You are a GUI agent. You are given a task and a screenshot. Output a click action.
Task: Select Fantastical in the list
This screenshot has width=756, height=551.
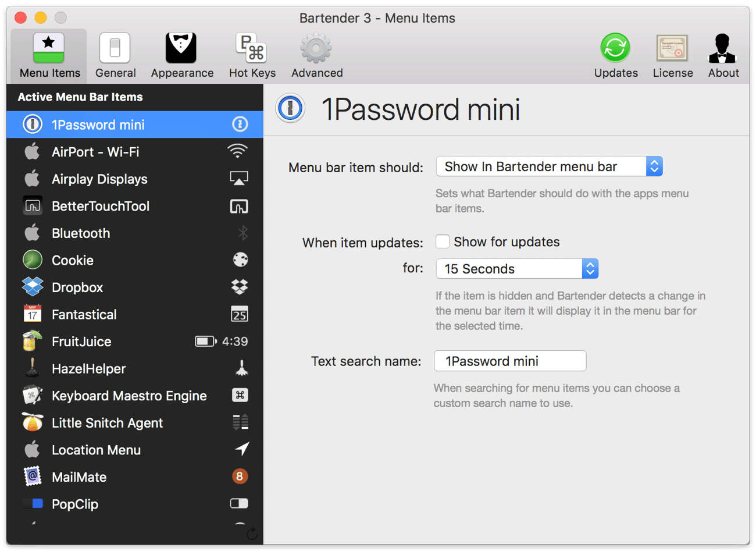click(135, 314)
